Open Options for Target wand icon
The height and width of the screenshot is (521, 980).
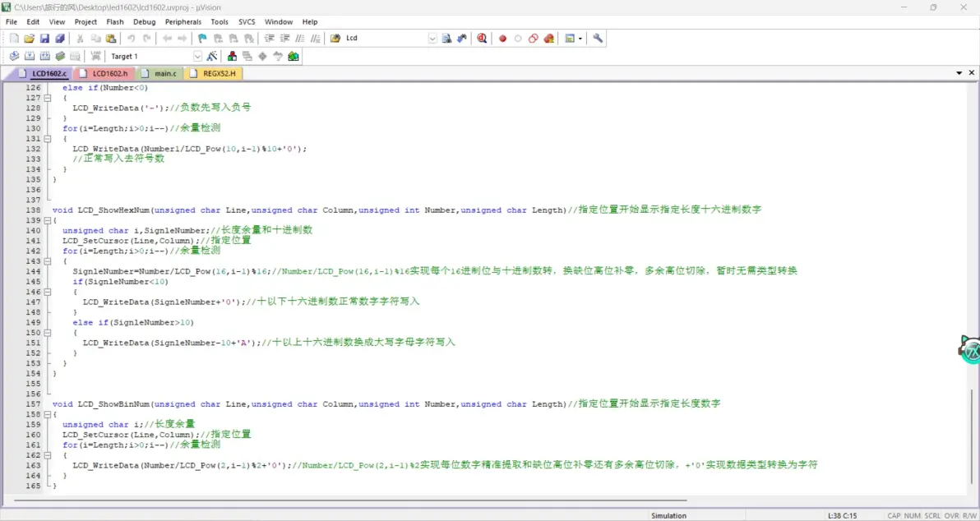212,57
